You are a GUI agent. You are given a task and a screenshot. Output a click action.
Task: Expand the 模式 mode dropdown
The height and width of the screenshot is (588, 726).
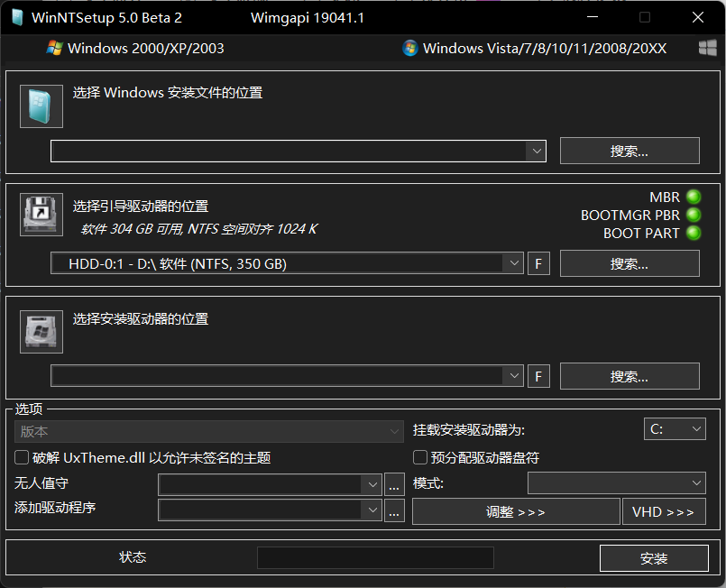point(616,482)
